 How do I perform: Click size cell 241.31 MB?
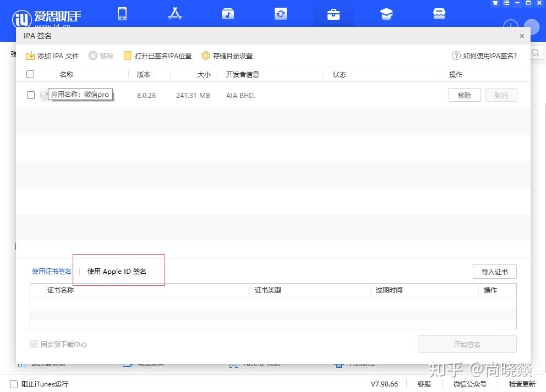coord(193,95)
